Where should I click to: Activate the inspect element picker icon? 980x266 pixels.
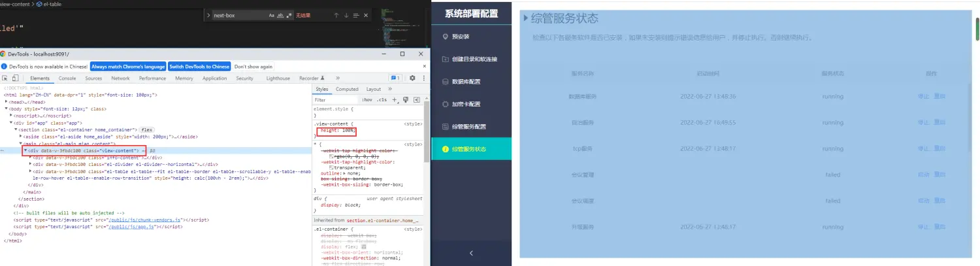click(x=6, y=78)
